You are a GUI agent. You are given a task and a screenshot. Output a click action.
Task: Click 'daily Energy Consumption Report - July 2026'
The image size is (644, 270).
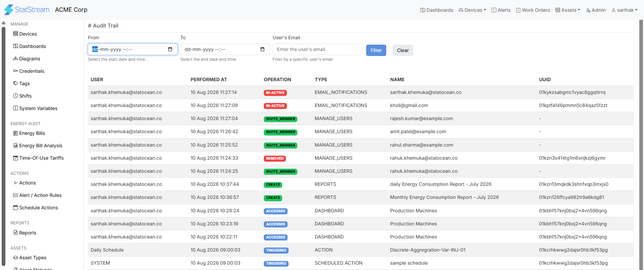coord(441,184)
